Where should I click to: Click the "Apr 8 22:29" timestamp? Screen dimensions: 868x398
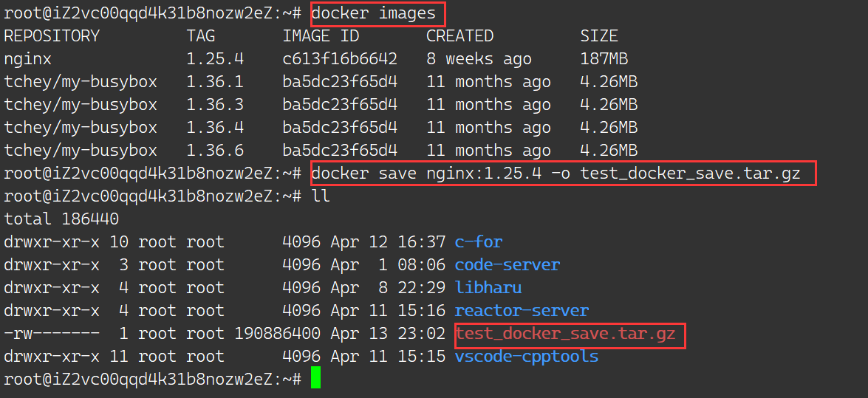(x=388, y=287)
